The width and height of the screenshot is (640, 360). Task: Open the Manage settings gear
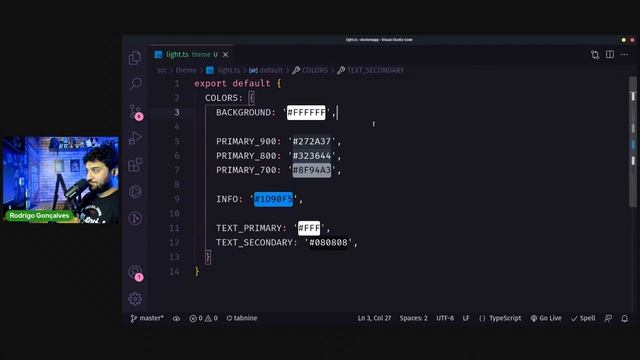tap(135, 299)
